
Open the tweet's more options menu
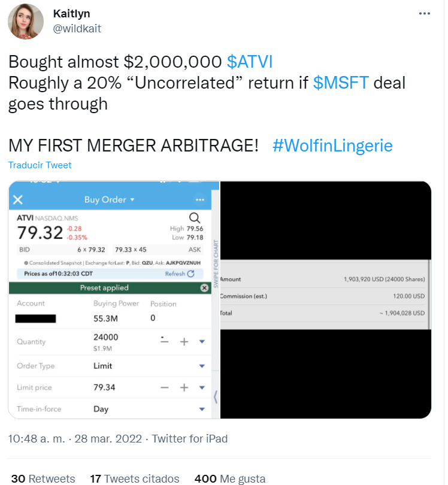tap(424, 13)
